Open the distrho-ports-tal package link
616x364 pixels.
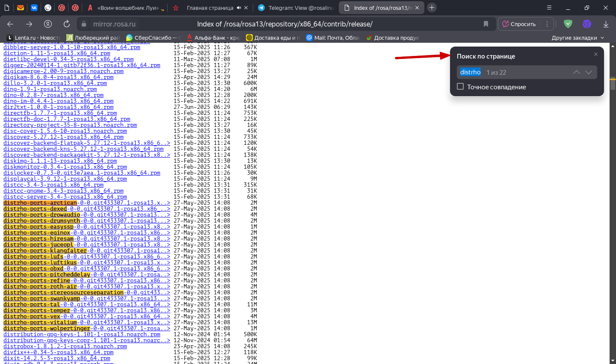point(87,305)
